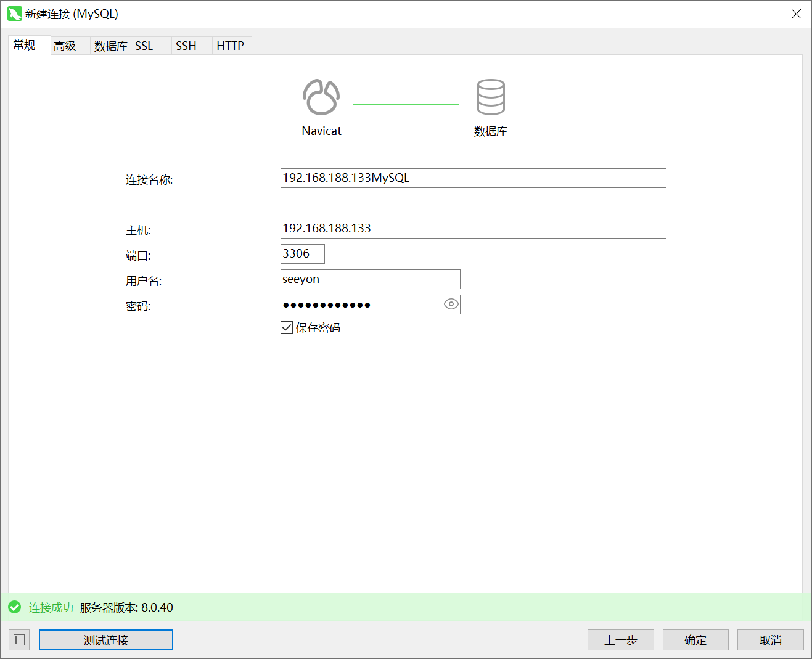Image resolution: width=812 pixels, height=659 pixels.
Task: Go back with the 上一步 button
Action: (621, 640)
